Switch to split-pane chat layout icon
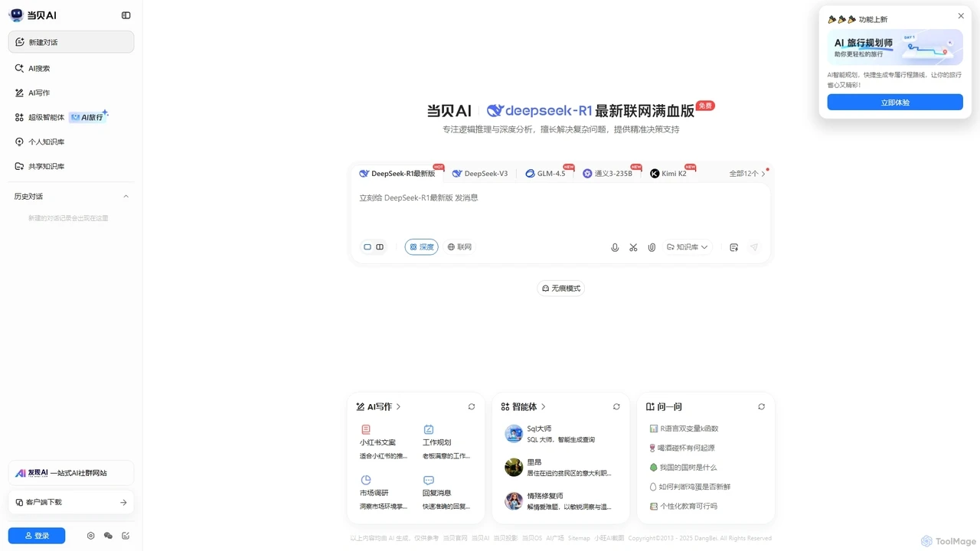 pyautogui.click(x=380, y=247)
